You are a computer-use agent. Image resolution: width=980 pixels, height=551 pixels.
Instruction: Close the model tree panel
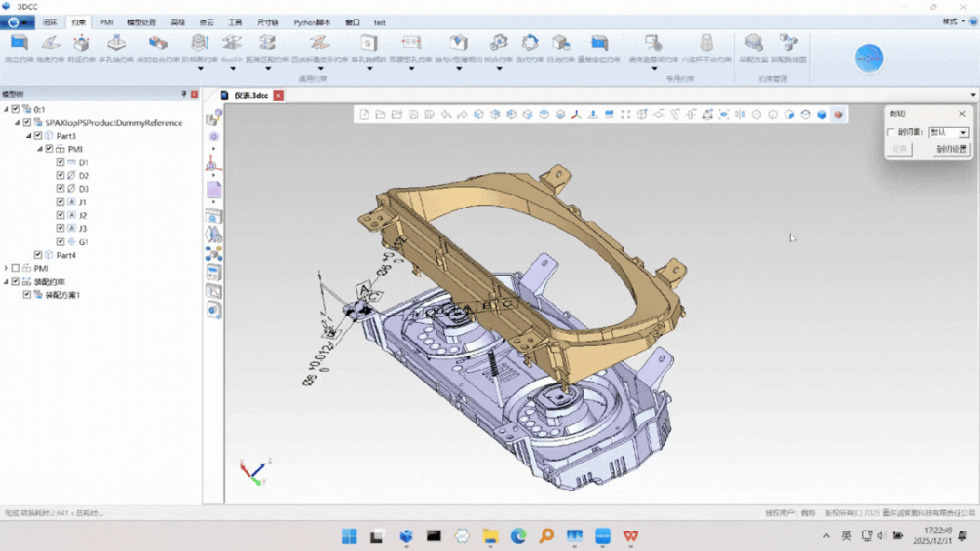point(194,94)
